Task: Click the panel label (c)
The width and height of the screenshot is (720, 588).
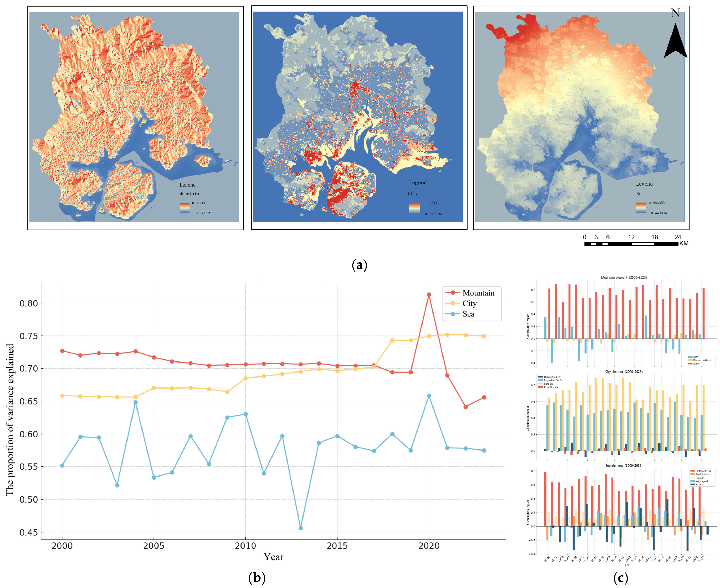Action: 621,578
